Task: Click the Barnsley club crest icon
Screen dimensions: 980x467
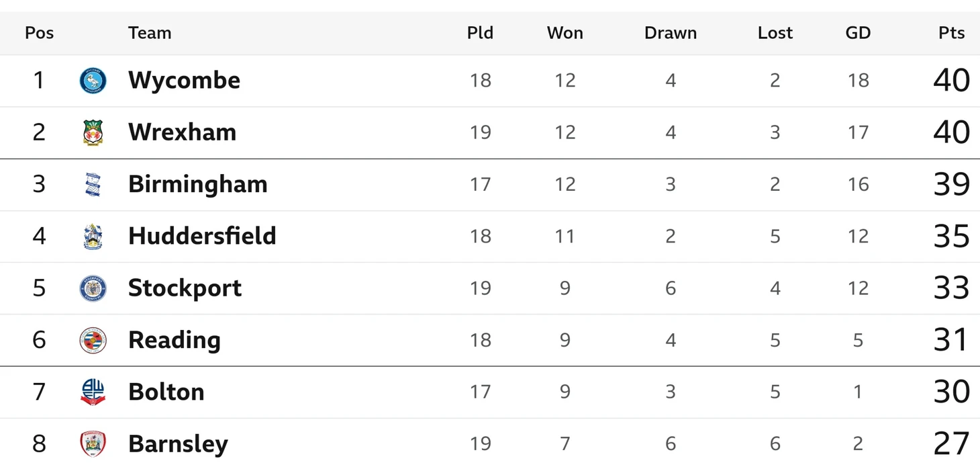Action: (93, 443)
